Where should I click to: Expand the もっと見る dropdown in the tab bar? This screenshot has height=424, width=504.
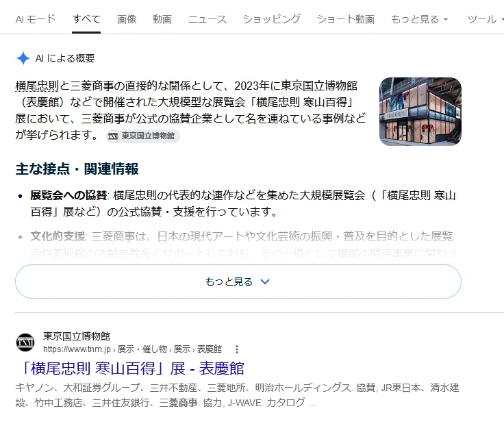419,19
